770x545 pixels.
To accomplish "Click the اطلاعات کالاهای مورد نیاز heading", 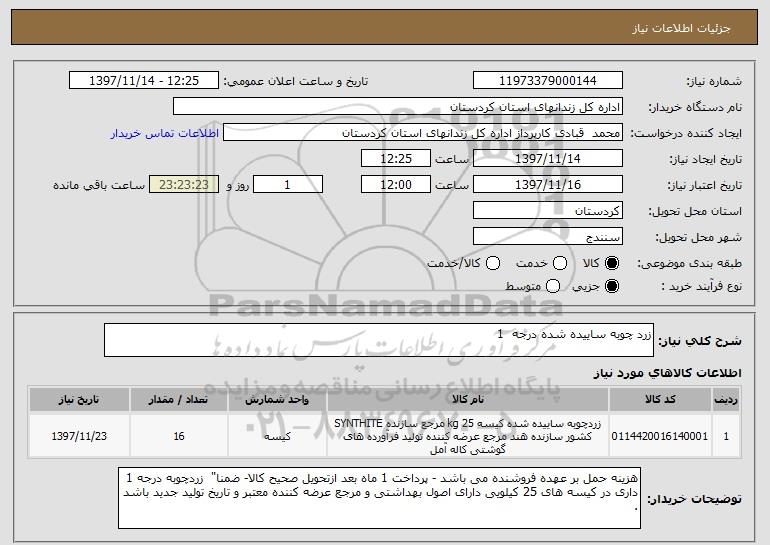I will click(x=668, y=373).
